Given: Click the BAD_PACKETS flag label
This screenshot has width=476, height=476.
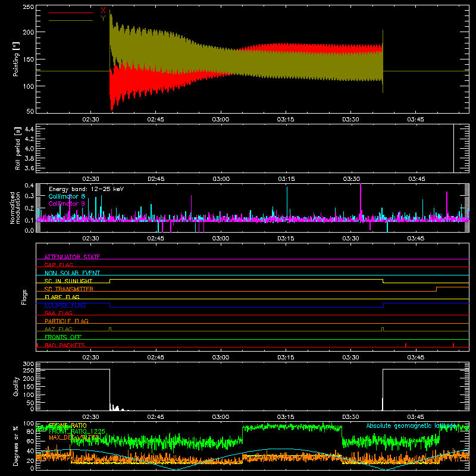Looking at the screenshot, I should pos(65,345).
